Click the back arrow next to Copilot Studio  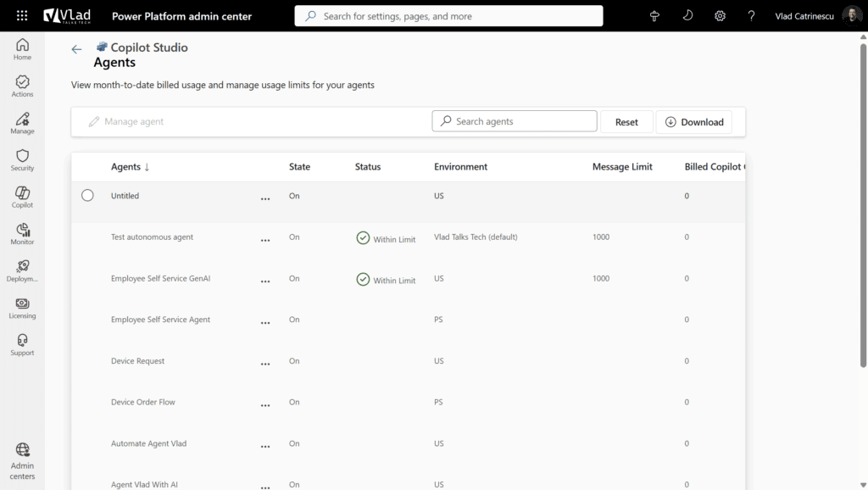[x=77, y=49]
